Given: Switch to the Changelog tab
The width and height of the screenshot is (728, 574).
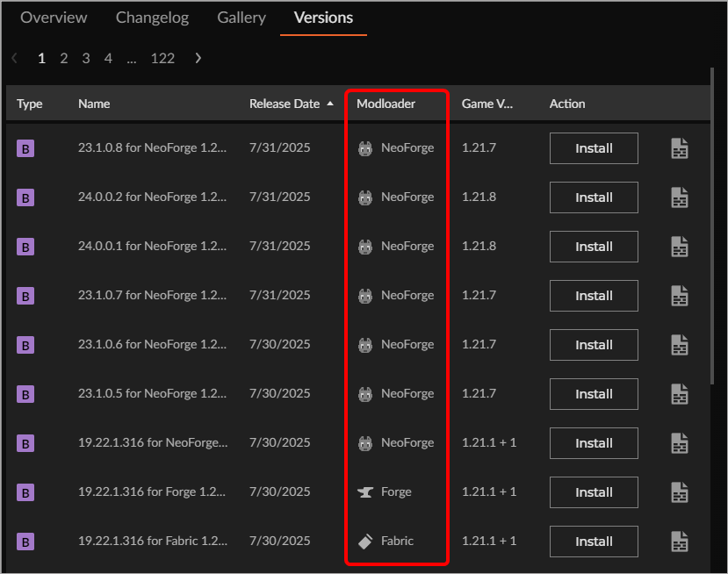Looking at the screenshot, I should (x=152, y=18).
